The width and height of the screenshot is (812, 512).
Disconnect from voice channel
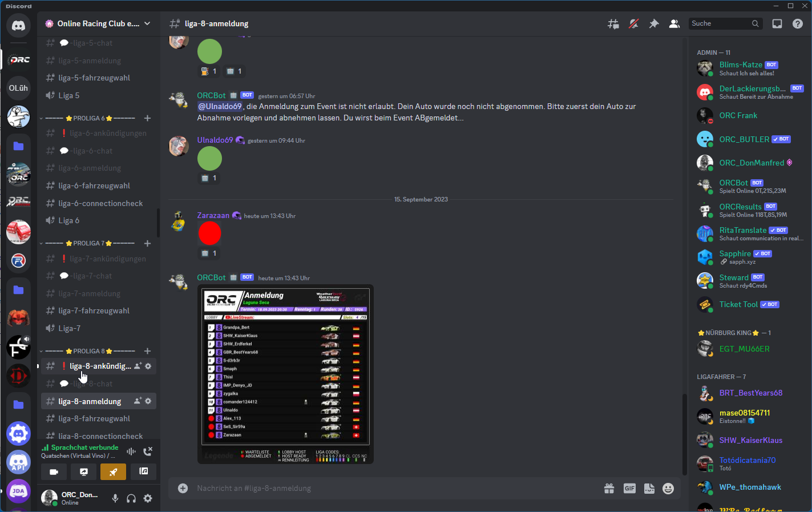point(148,451)
